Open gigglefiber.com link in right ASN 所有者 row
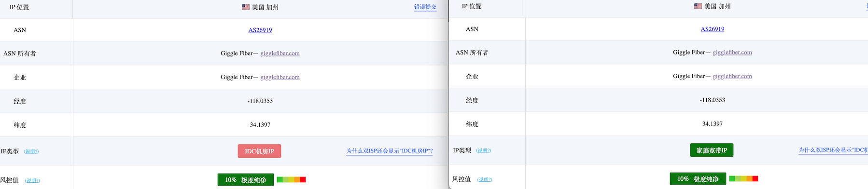This screenshot has width=868, height=189. (732, 52)
